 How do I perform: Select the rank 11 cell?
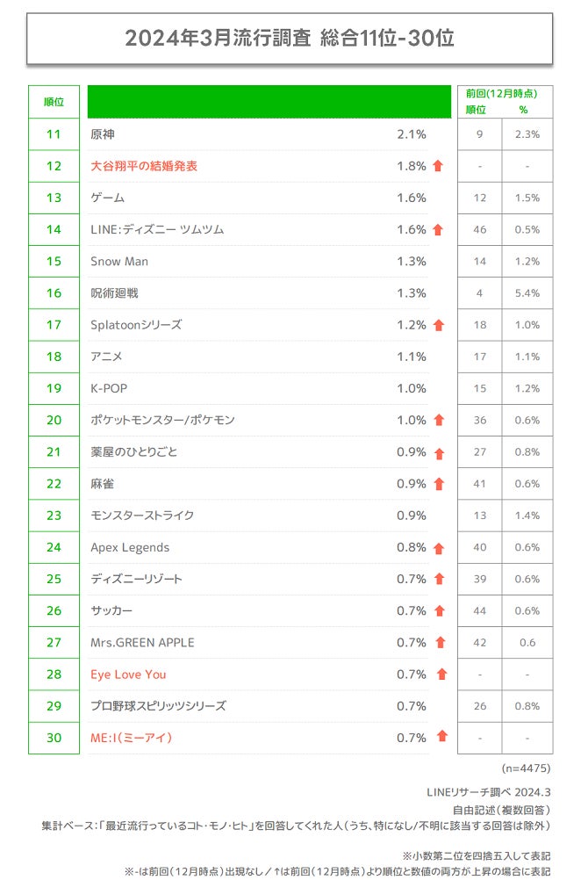click(x=54, y=134)
